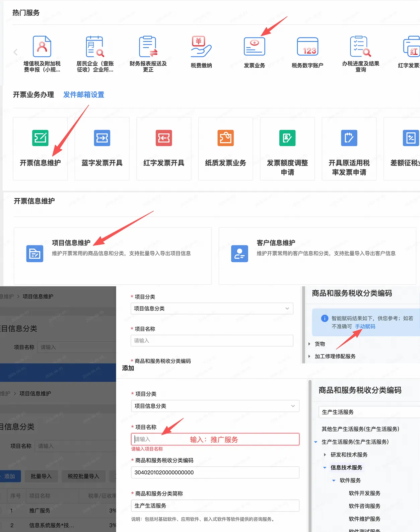The width and height of the screenshot is (420, 532).
Task: Select 软件维护服务 tree item
Action: click(x=364, y=519)
